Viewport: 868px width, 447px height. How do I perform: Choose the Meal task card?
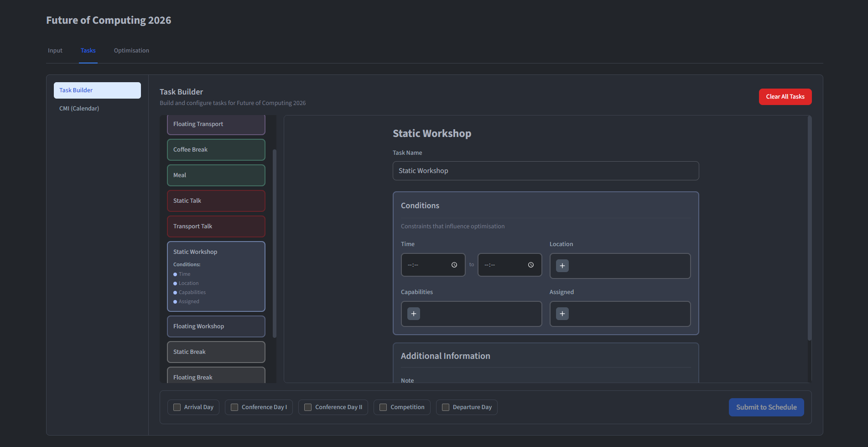click(216, 175)
